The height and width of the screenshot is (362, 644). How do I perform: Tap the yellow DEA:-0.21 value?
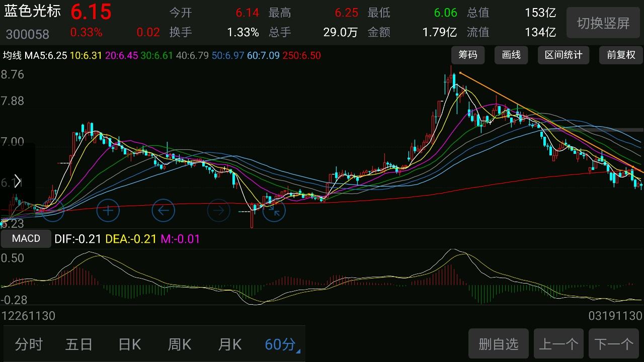[x=131, y=239]
